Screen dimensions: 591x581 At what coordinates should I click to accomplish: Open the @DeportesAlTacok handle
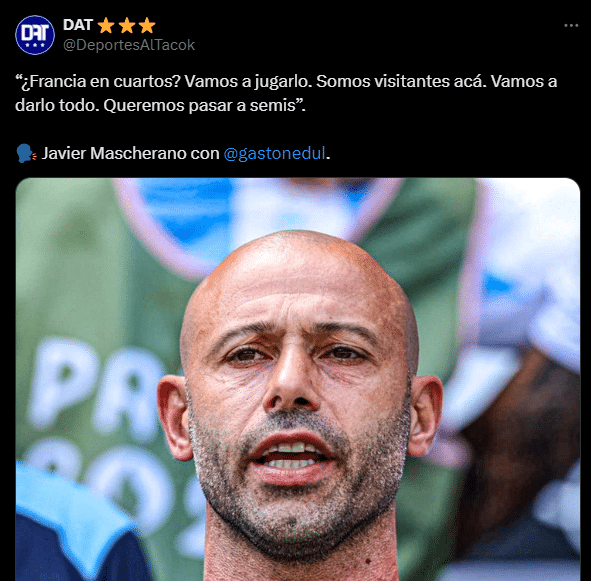(x=129, y=45)
